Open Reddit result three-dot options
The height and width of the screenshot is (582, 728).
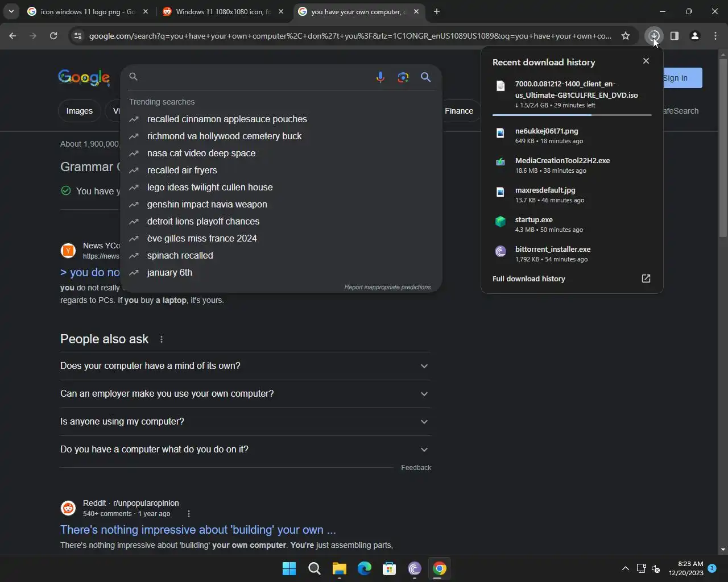pyautogui.click(x=189, y=514)
